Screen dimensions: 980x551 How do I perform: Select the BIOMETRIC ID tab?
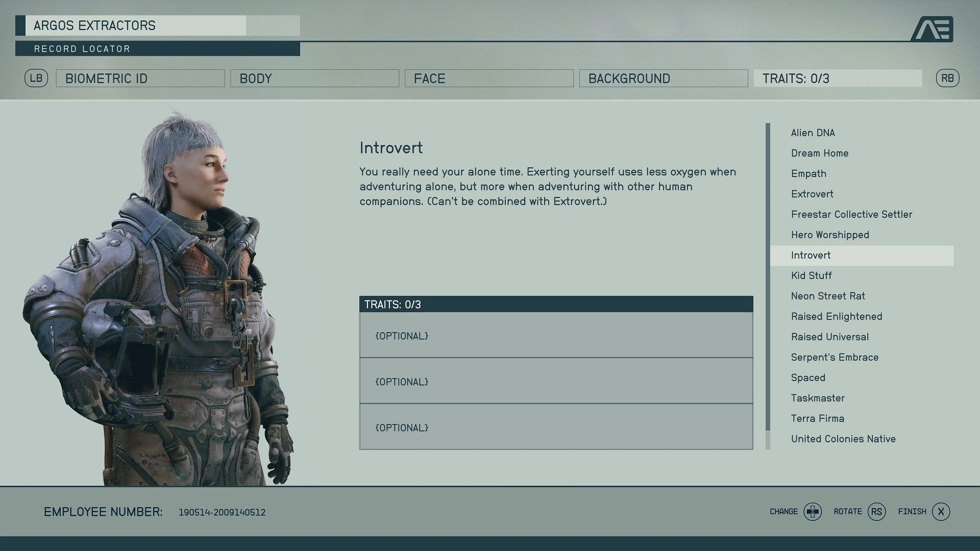tap(141, 78)
